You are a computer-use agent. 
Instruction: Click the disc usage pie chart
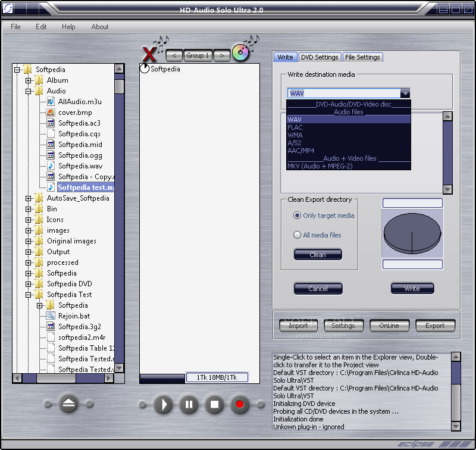(x=412, y=233)
